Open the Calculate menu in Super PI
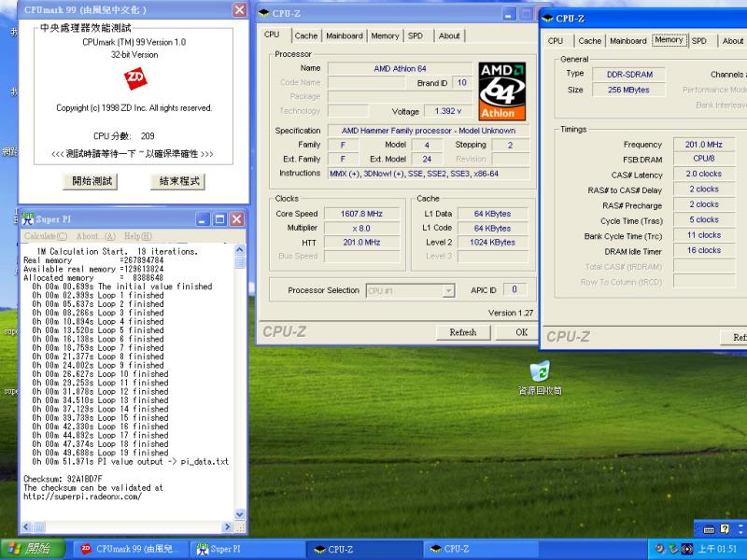This screenshot has height=560, width=747. coord(46,236)
